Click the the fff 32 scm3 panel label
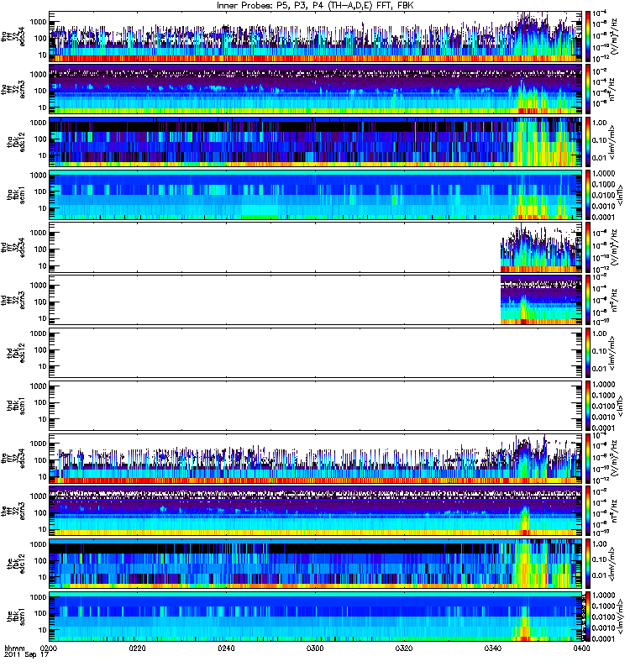The image size is (630, 672). [13, 512]
